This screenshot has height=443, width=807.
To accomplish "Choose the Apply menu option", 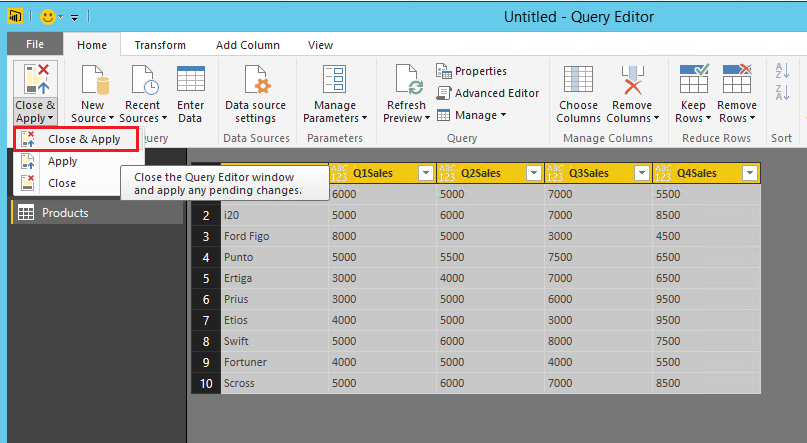I will tap(63, 161).
